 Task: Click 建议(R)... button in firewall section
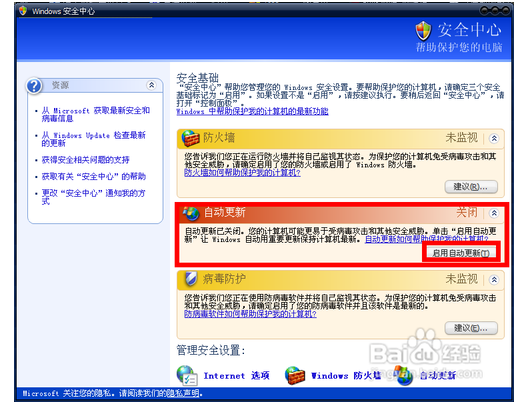(471, 187)
